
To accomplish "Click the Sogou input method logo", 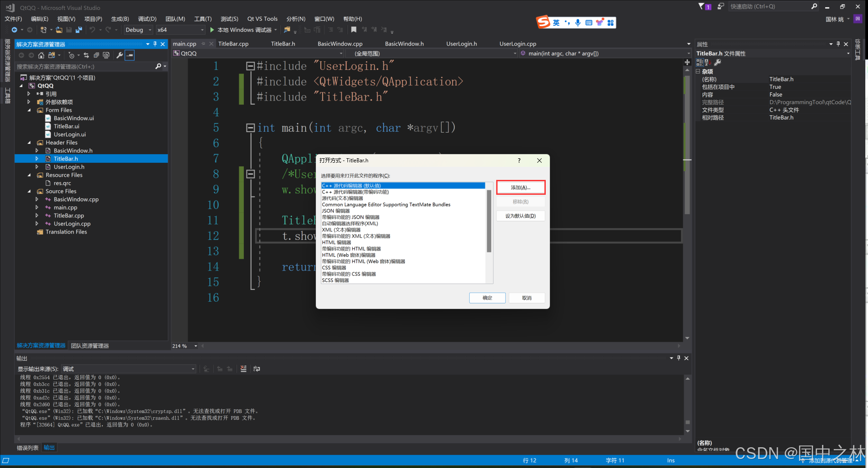I will click(543, 22).
